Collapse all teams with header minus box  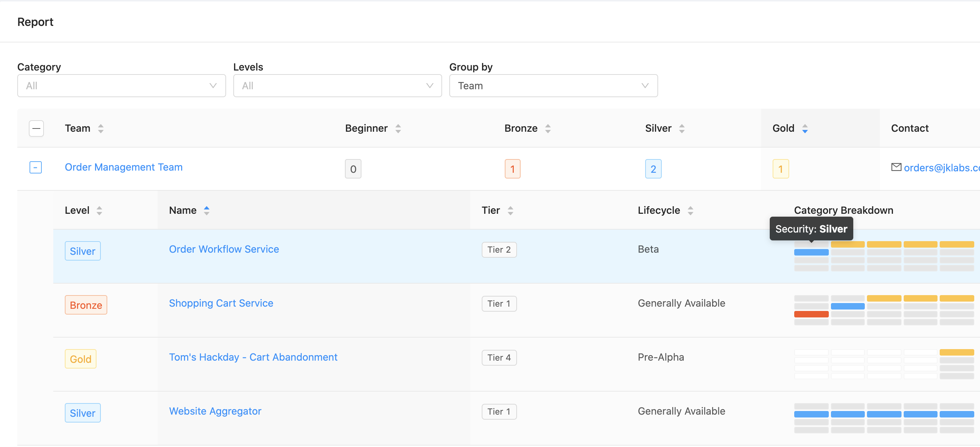(36, 128)
